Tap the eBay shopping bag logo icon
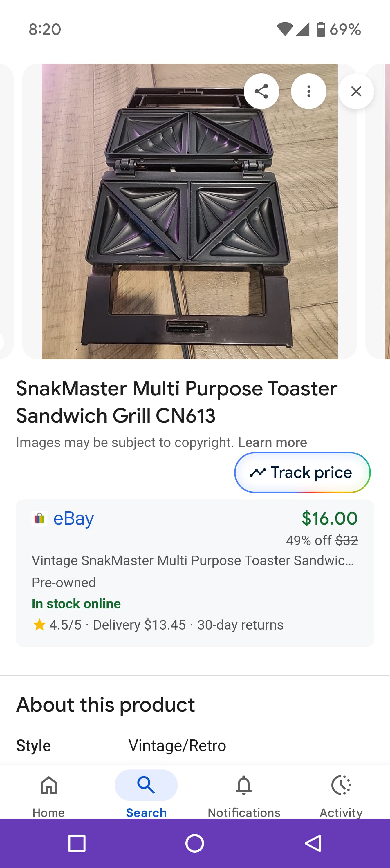Screen dimensions: 390x868 point(39,518)
